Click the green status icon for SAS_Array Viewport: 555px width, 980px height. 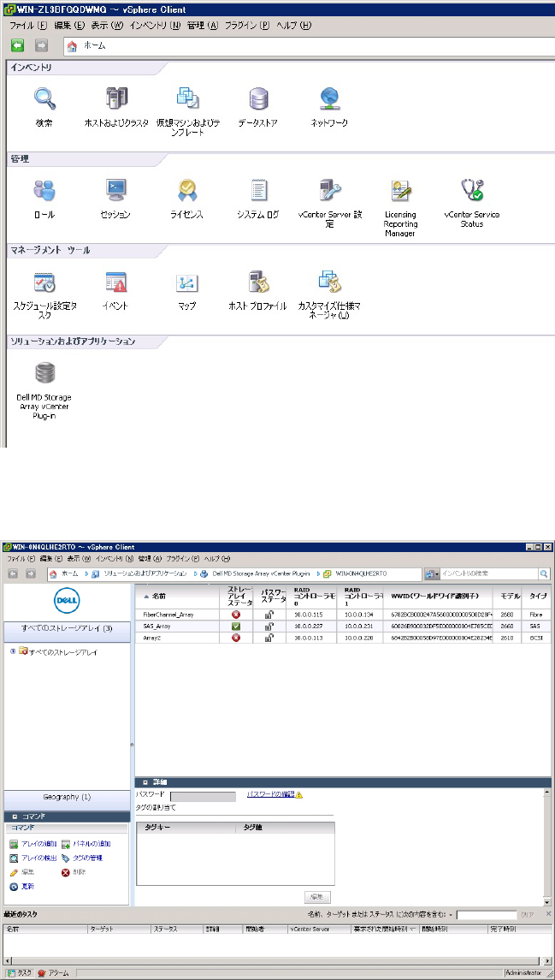pos(236,627)
